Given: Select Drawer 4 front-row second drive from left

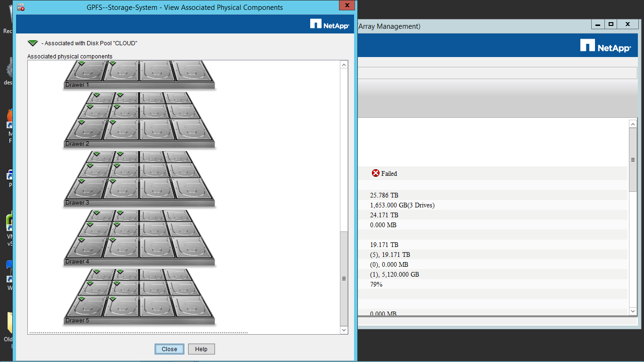Looking at the screenshot, I should click(x=122, y=247).
